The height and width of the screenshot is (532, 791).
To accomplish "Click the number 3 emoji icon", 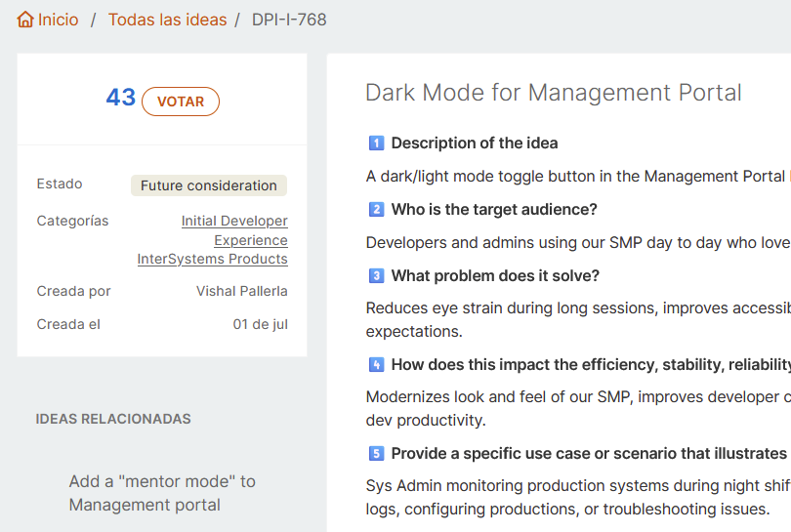I will 376,276.
